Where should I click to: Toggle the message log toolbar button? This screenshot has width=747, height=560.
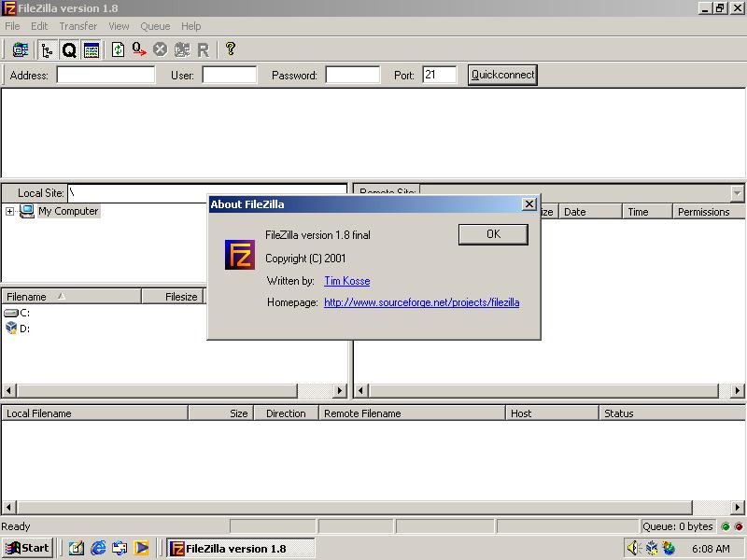tap(92, 49)
